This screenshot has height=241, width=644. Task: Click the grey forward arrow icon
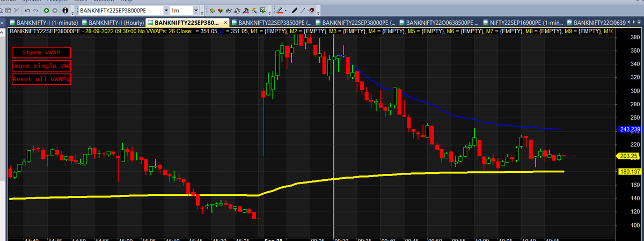55,11
